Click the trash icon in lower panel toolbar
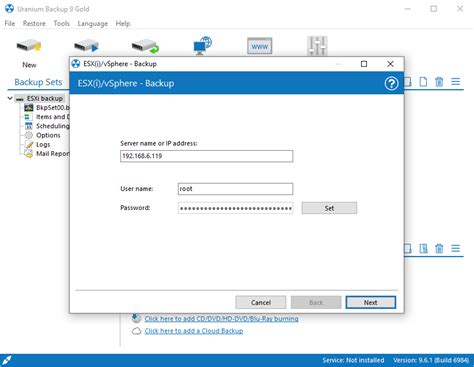The image size is (474, 367). 439,248
